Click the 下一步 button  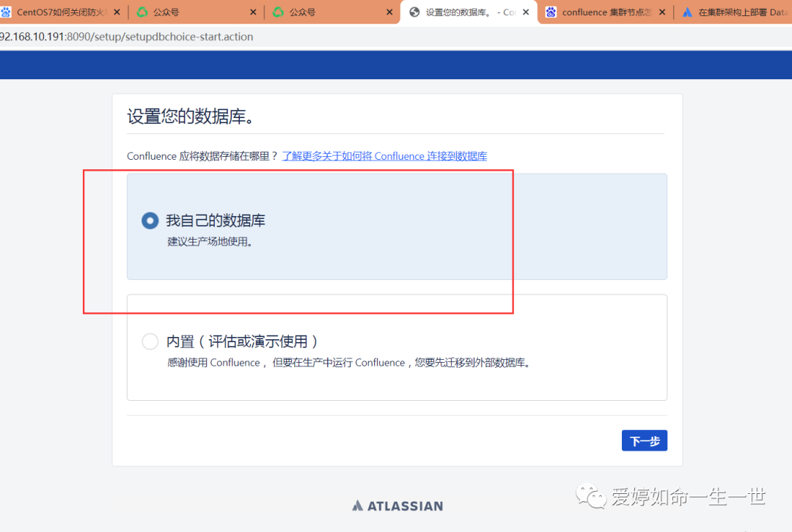pyautogui.click(x=644, y=440)
